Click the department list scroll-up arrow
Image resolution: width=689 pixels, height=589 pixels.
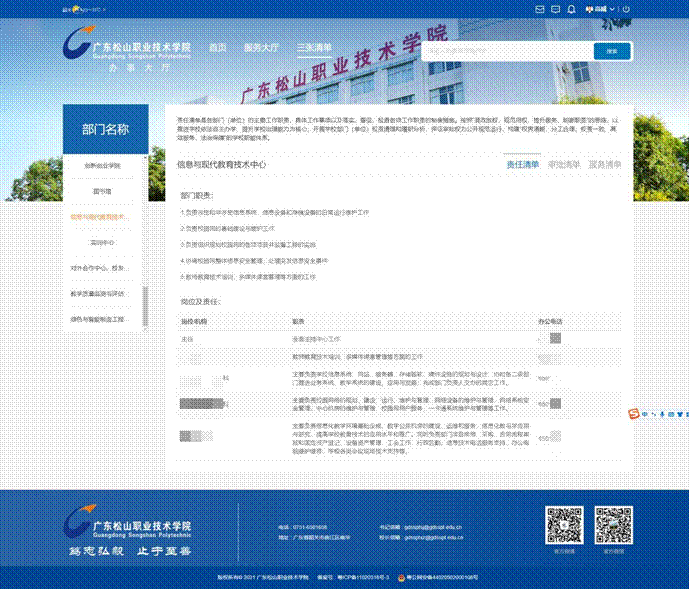(145, 157)
